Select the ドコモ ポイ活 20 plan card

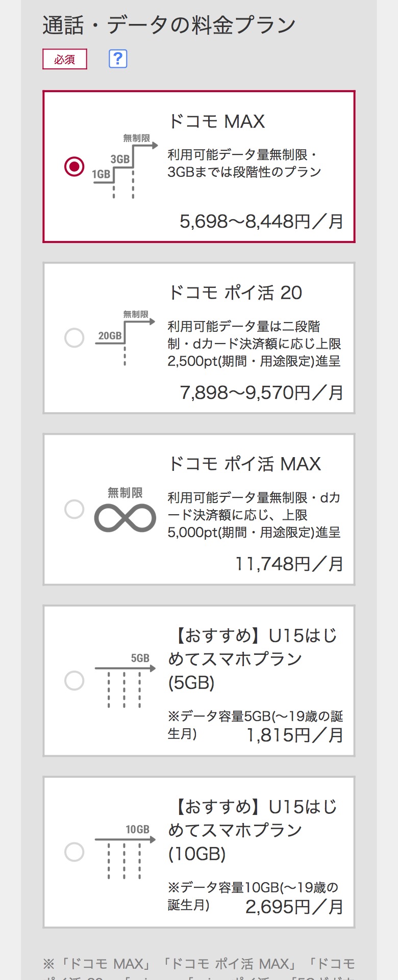(x=199, y=337)
